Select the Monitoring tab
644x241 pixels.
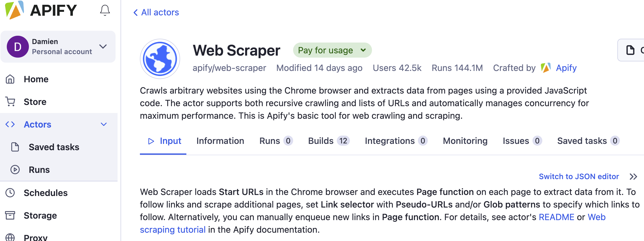click(x=465, y=141)
